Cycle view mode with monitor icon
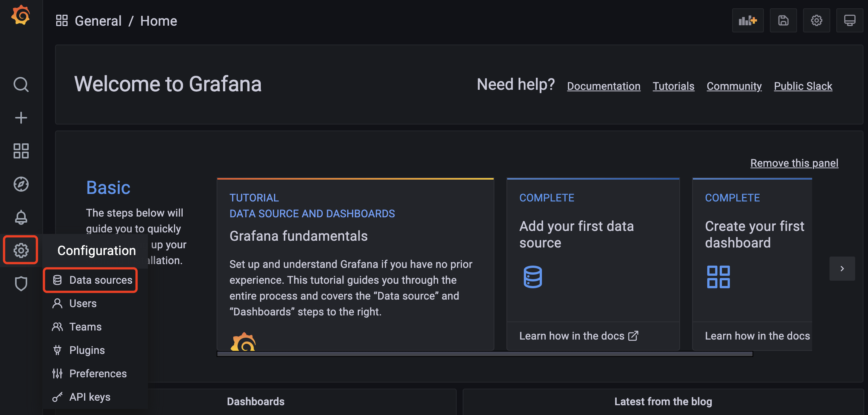 click(x=850, y=20)
